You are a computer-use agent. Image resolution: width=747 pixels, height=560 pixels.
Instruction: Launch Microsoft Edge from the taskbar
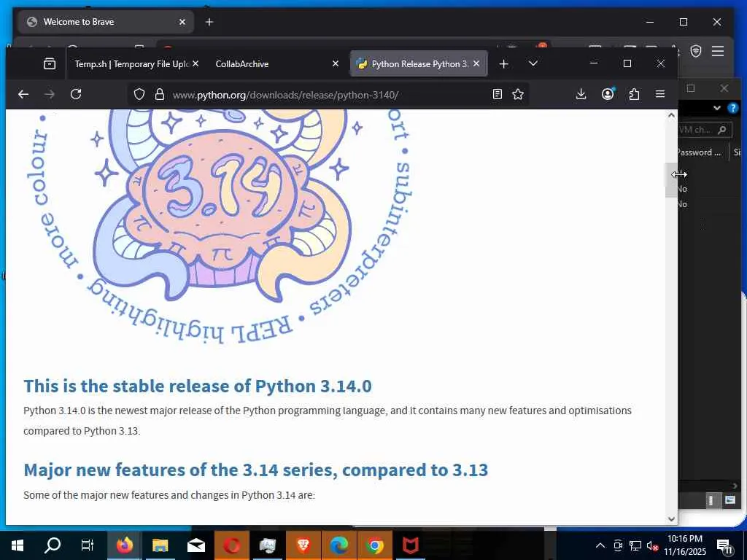pyautogui.click(x=338, y=545)
